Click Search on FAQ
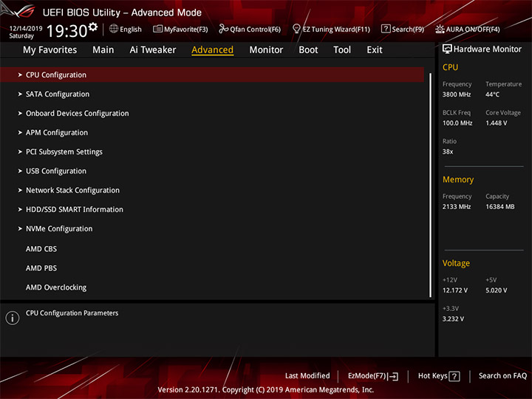 (503, 376)
